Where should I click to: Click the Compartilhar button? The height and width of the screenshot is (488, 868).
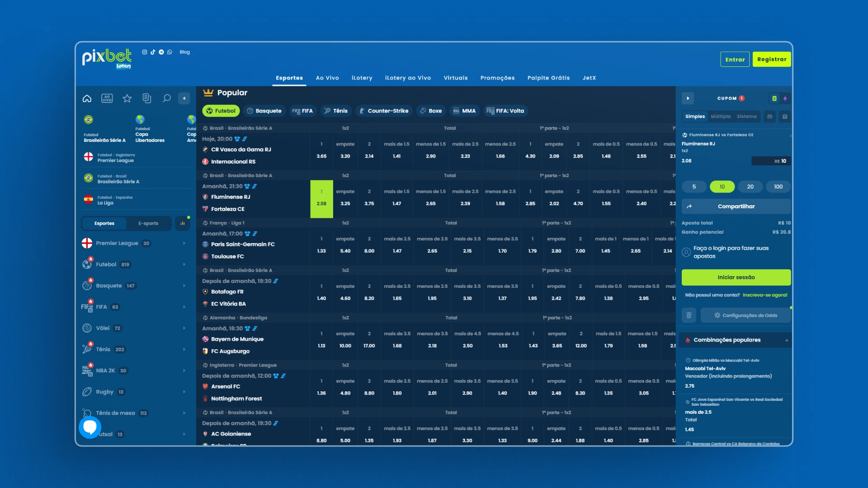tap(736, 206)
